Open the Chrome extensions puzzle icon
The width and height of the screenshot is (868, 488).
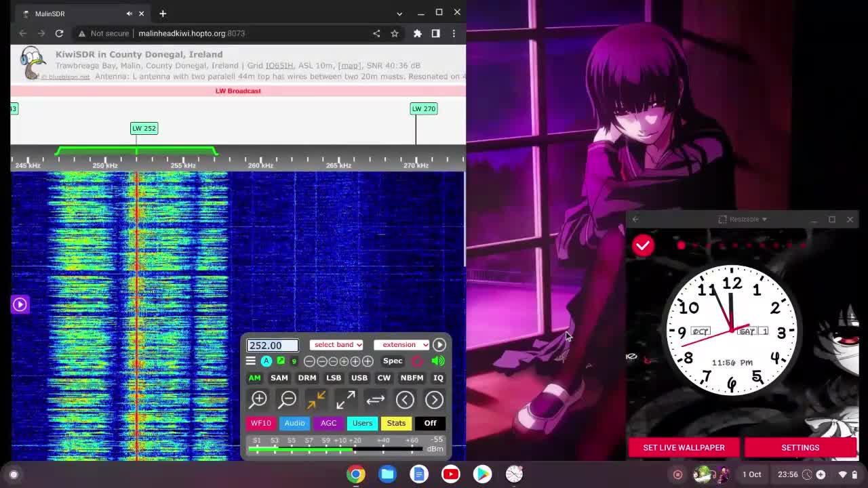418,33
